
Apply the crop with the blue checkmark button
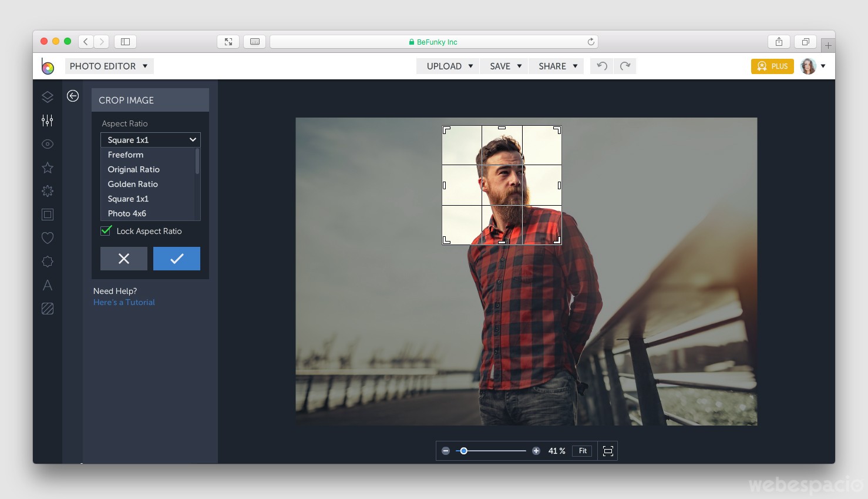point(176,259)
